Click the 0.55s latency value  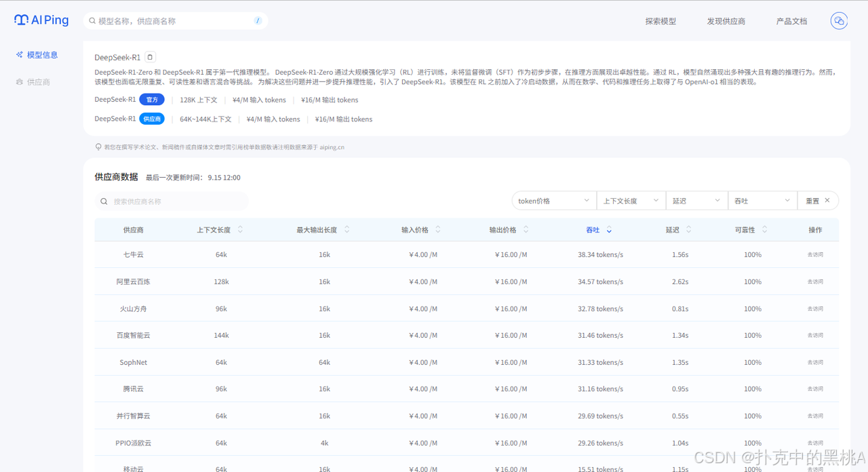pos(680,416)
